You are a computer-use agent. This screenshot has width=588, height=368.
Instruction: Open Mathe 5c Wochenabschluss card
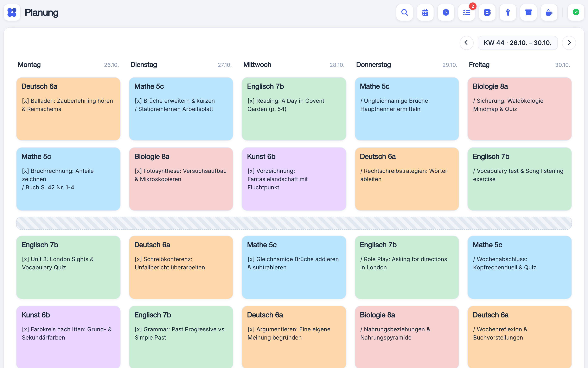[519, 267]
